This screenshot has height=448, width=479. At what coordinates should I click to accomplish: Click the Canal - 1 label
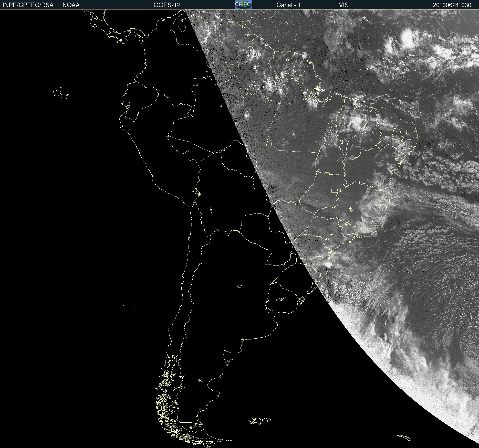(289, 5)
